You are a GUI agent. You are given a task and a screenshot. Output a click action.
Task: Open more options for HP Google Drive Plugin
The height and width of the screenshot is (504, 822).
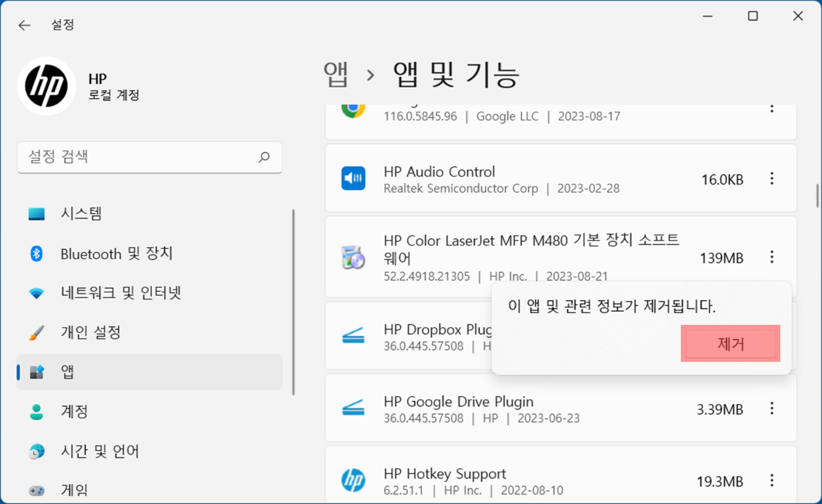(771, 409)
